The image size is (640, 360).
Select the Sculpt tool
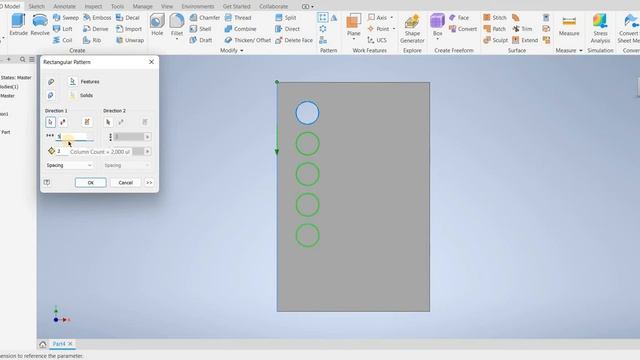[496, 40]
